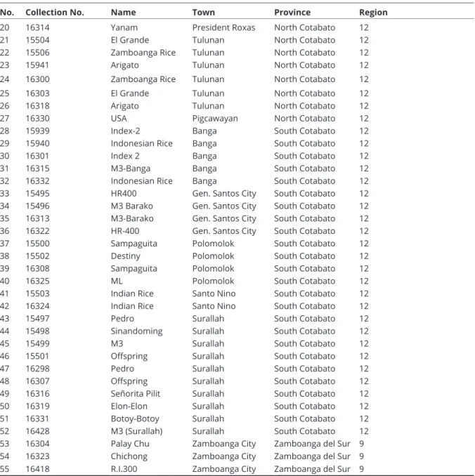Select the name "R.I.300"
The width and height of the screenshot is (475, 476).
(x=124, y=468)
